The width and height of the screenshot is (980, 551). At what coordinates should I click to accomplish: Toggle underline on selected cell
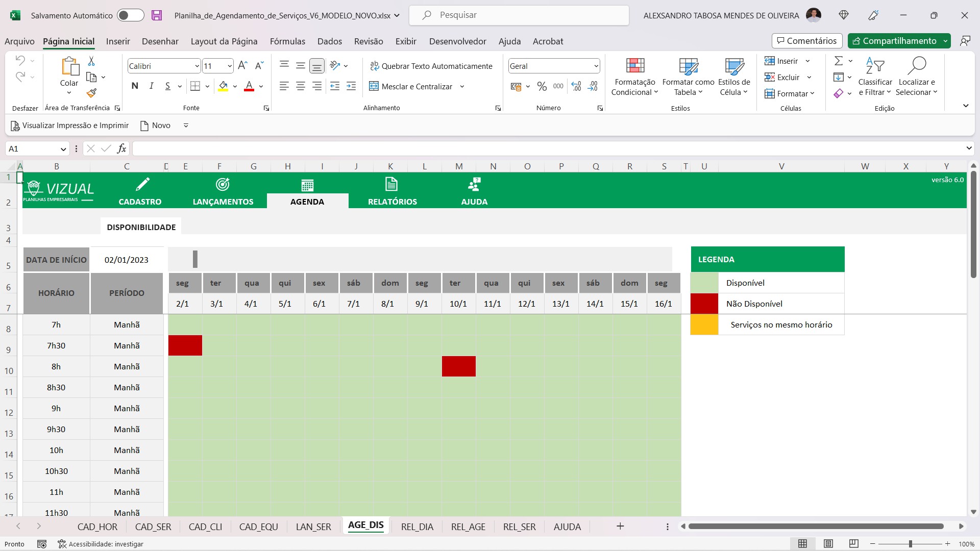[x=167, y=86]
